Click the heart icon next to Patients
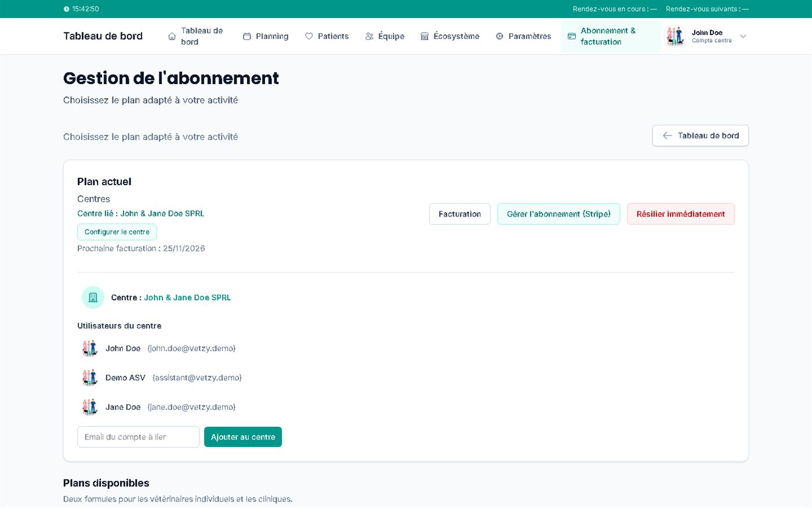 pos(309,36)
